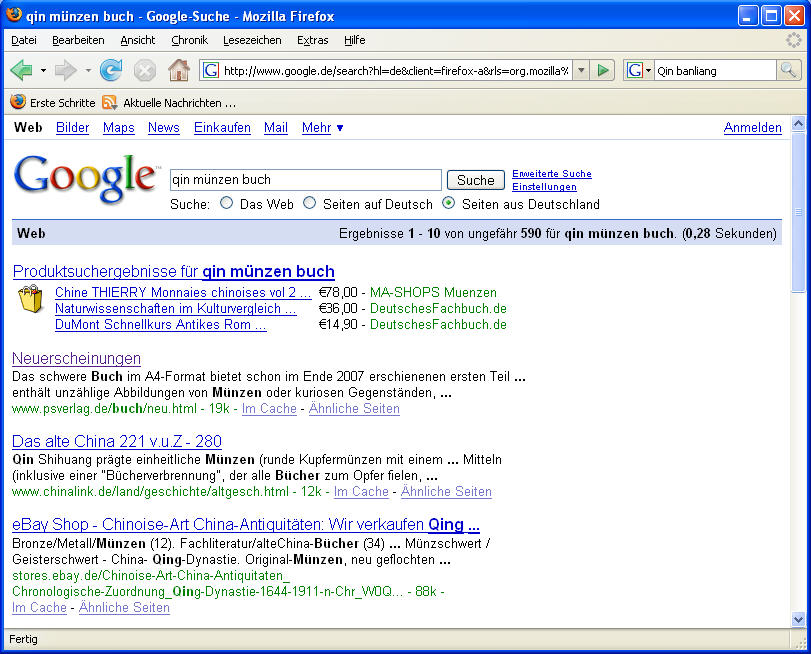Open the Bearbeiten menu
Image resolution: width=811 pixels, height=654 pixels.
coord(78,40)
